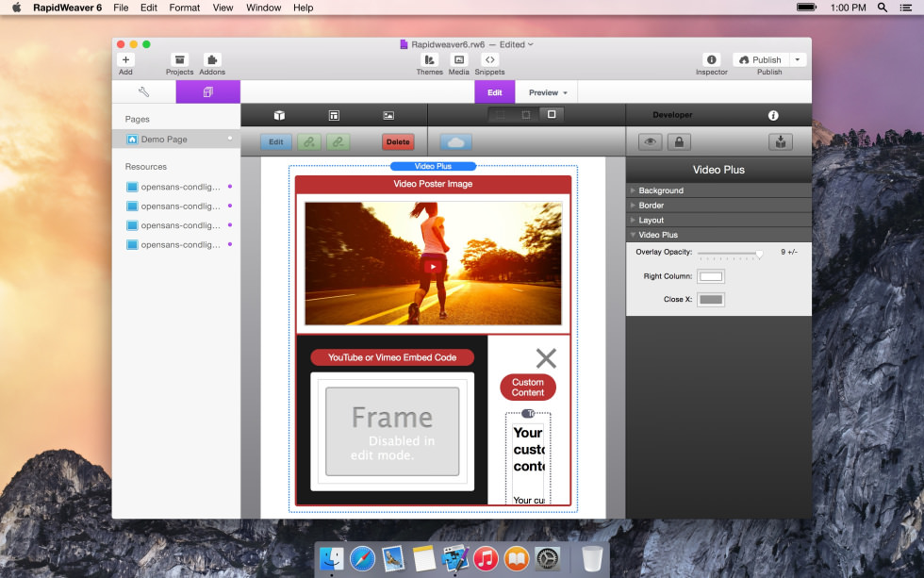Image resolution: width=924 pixels, height=578 pixels.
Task: Open the Close X color swatch
Action: tap(711, 299)
